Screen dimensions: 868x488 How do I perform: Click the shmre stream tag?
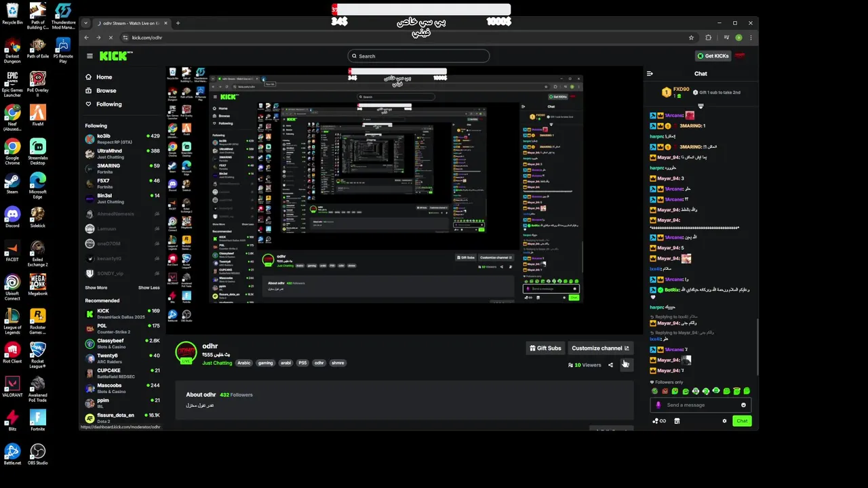click(x=338, y=363)
